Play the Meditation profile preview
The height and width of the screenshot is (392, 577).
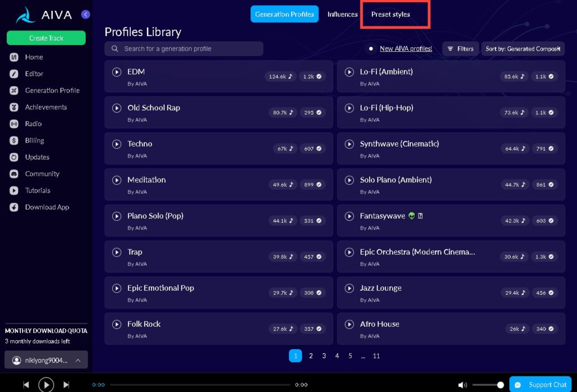pos(117,180)
